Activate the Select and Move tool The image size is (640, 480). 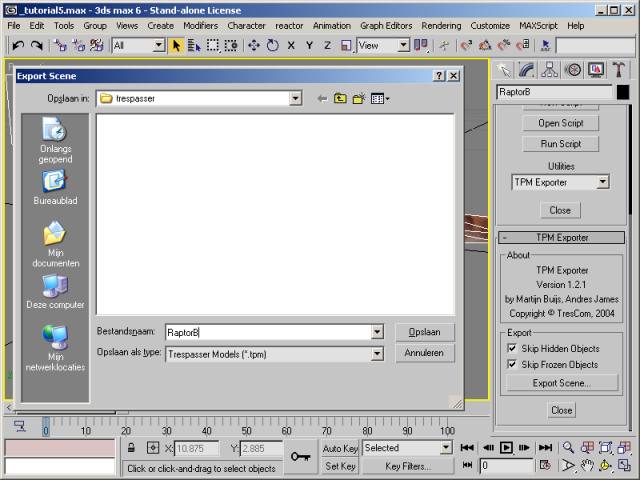click(x=254, y=45)
